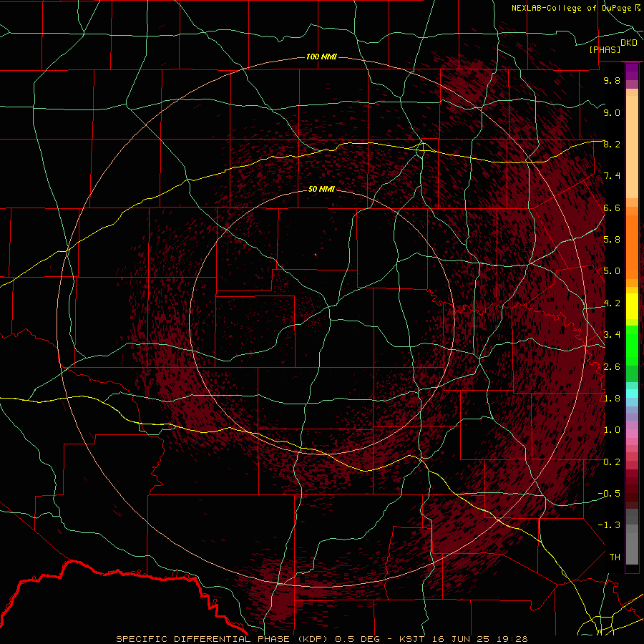Click the DKD label above the color scale

[629, 43]
